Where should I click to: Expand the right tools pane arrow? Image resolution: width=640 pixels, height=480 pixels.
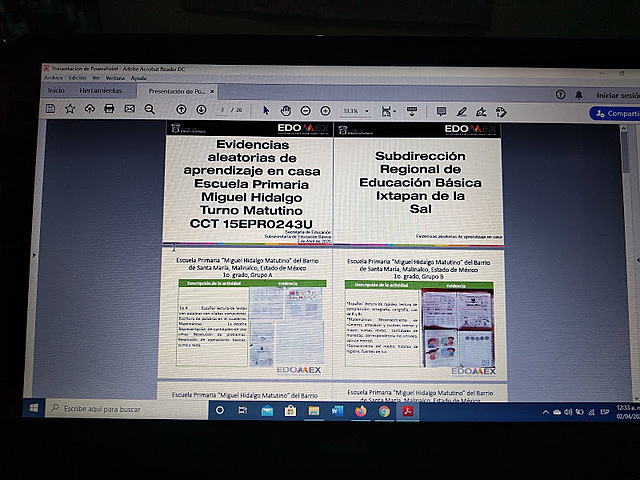point(638,260)
